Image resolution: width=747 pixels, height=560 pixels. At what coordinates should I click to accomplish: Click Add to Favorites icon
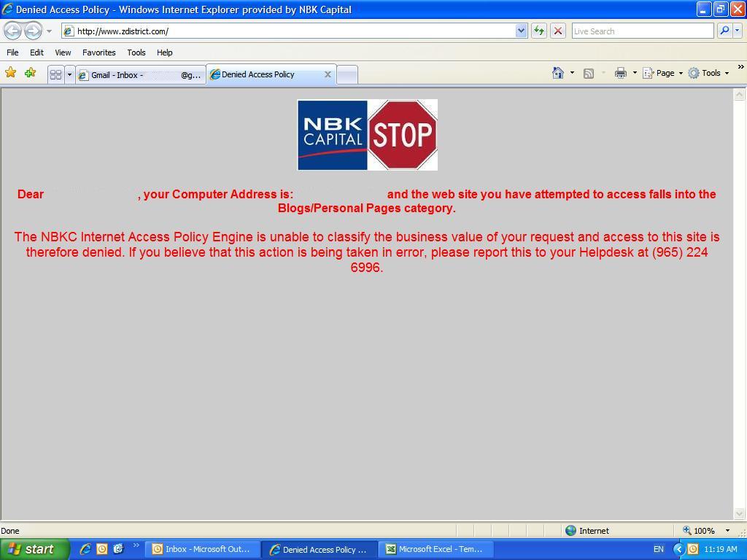[30, 73]
